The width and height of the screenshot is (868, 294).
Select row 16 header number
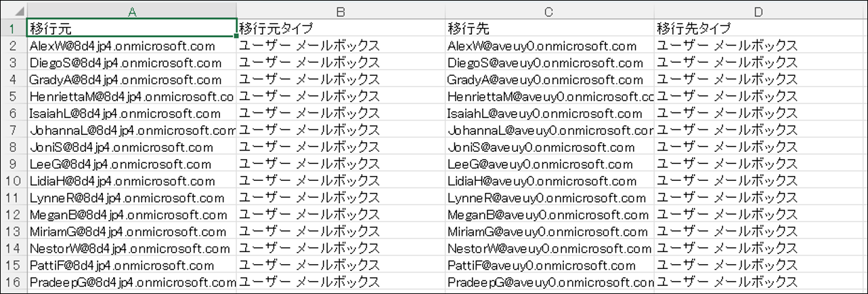tap(14, 282)
